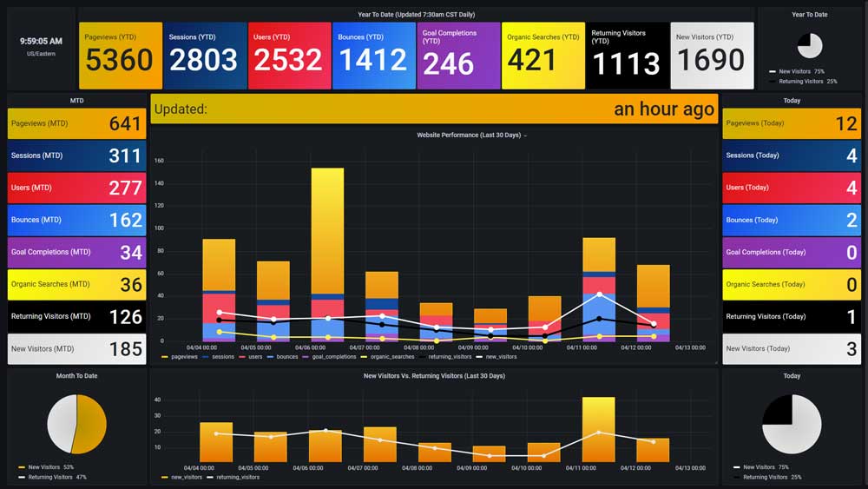
Task: Open the Website Performance panel title menu
Action: click(470, 135)
